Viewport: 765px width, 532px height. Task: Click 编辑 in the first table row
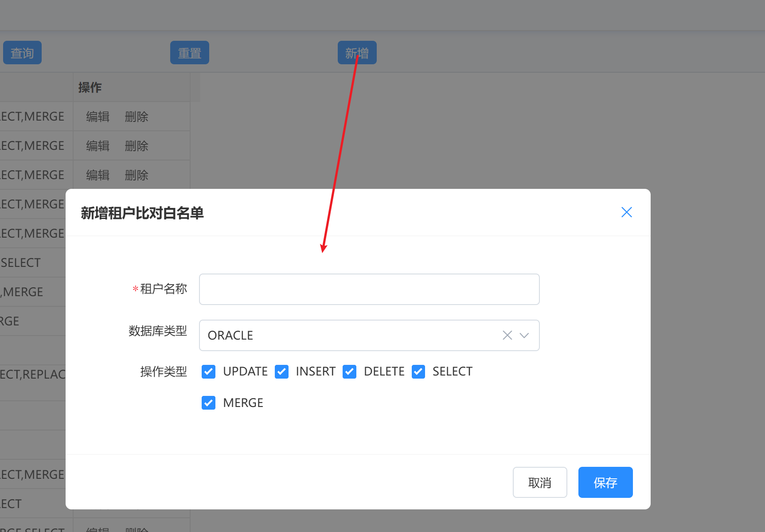point(98,117)
